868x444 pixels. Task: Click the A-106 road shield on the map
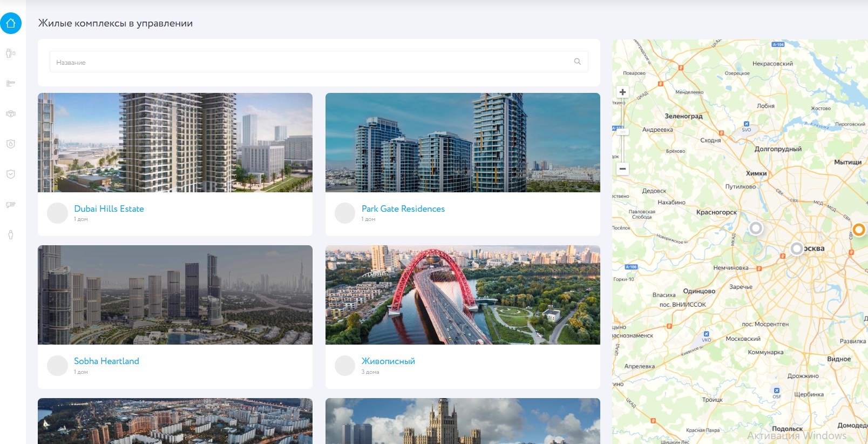tap(631, 267)
